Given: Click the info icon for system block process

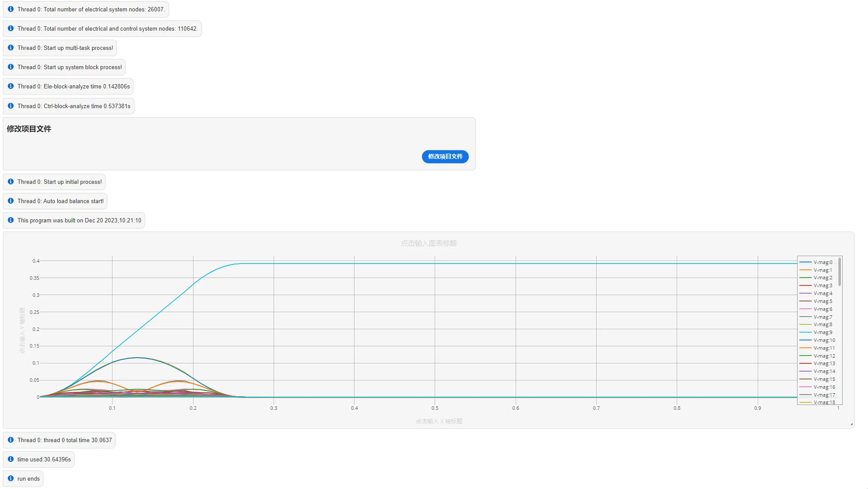Looking at the screenshot, I should click(11, 67).
